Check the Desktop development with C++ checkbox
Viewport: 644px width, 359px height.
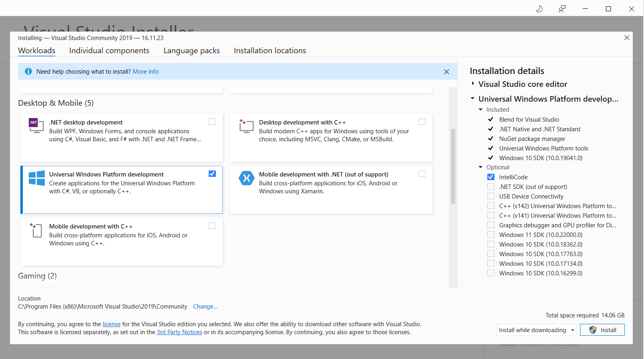422,122
